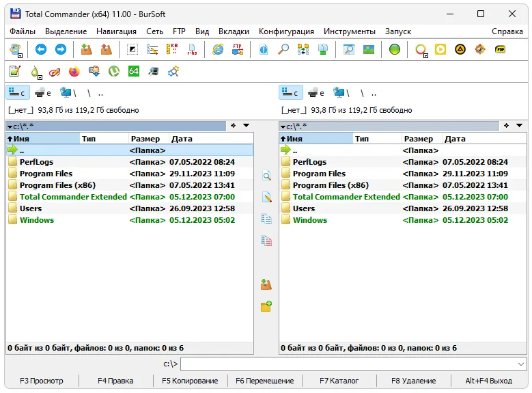532x393 pixels.
Task: Open right panel favorites asterisk button
Action: point(506,126)
